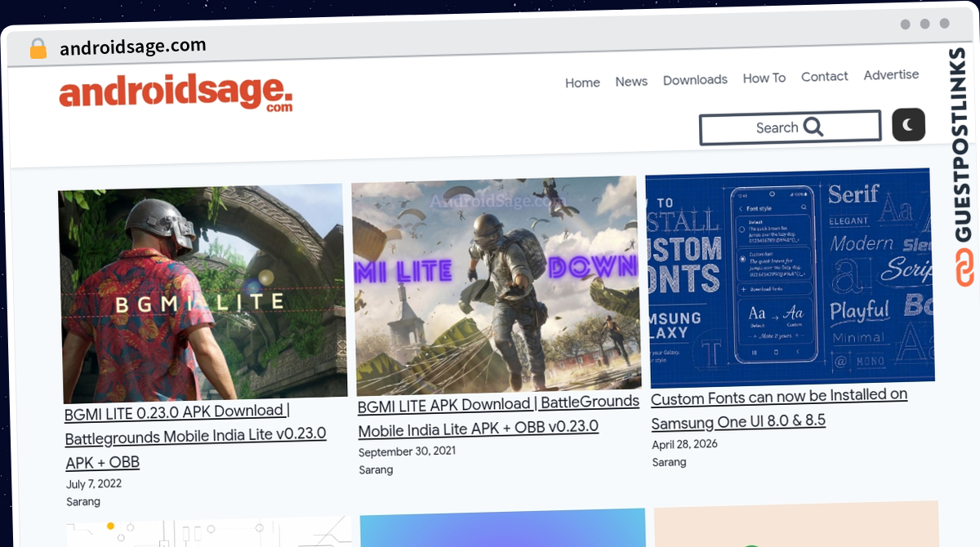Screen dimensions: 980x547
Task: Click the magnifier icon in the search box
Action: 813,127
